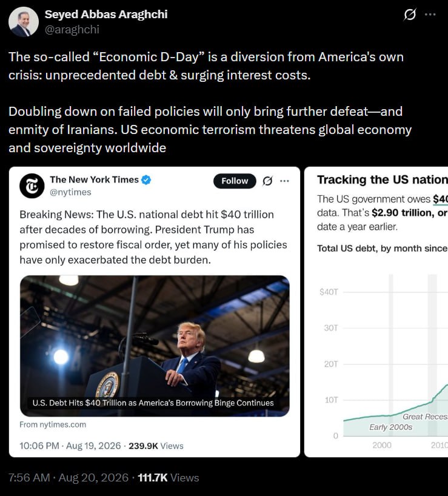Viewport: 448px width, 496px height.
Task: Open more options on the quoted NYT post
Action: click(284, 181)
